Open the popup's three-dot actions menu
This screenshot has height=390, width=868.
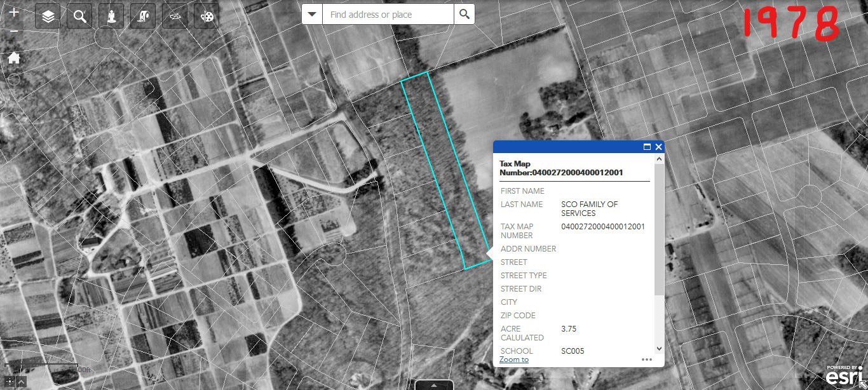(x=647, y=360)
